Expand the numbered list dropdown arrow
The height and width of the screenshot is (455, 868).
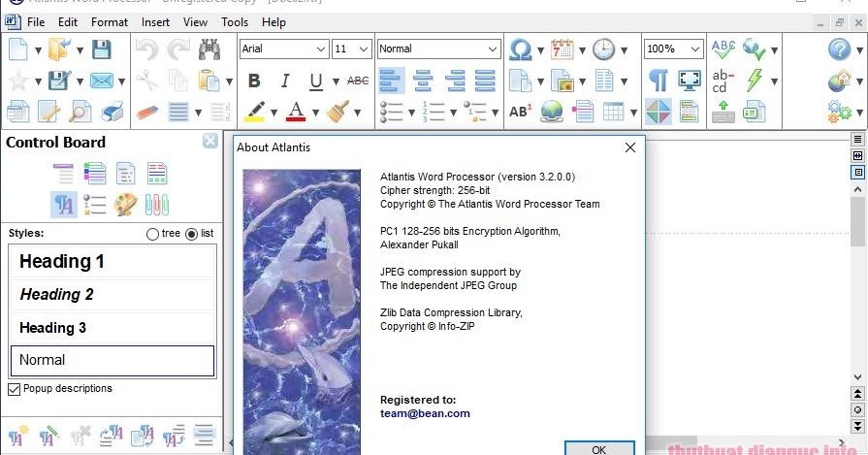coord(453,113)
